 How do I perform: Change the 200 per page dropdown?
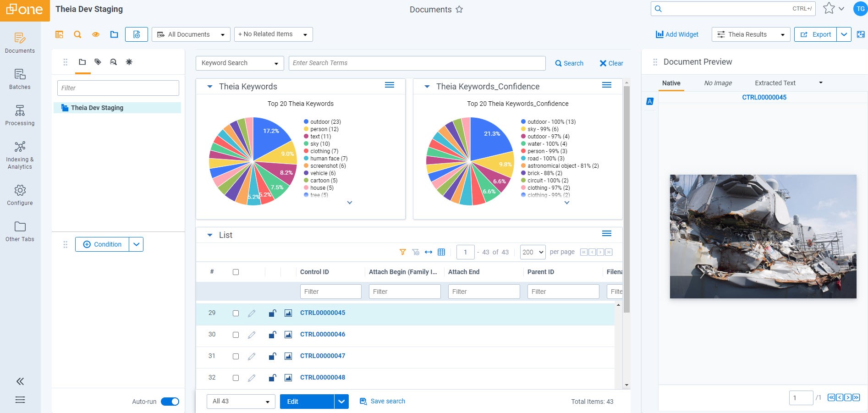pyautogui.click(x=533, y=252)
